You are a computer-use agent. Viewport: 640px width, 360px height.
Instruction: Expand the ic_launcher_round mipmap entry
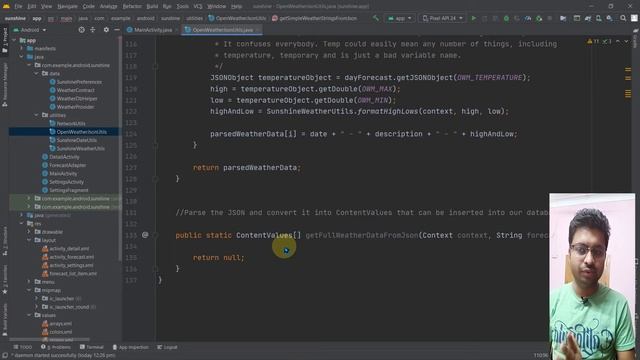37,307
